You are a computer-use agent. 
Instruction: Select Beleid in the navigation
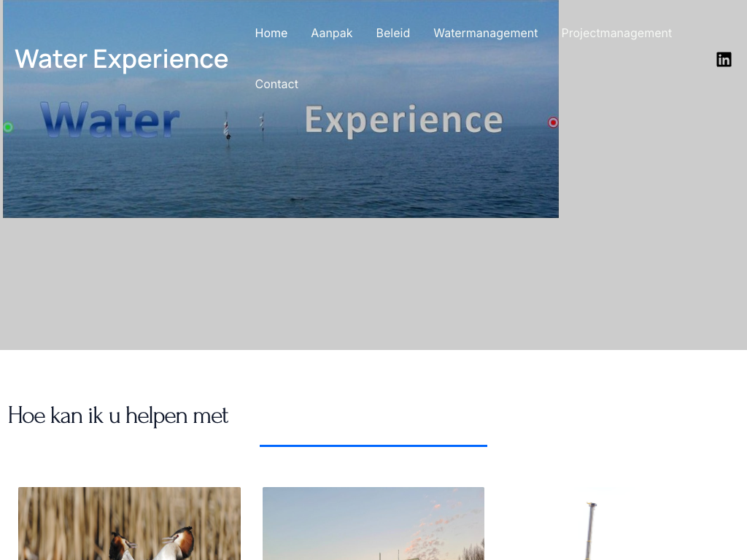click(393, 34)
